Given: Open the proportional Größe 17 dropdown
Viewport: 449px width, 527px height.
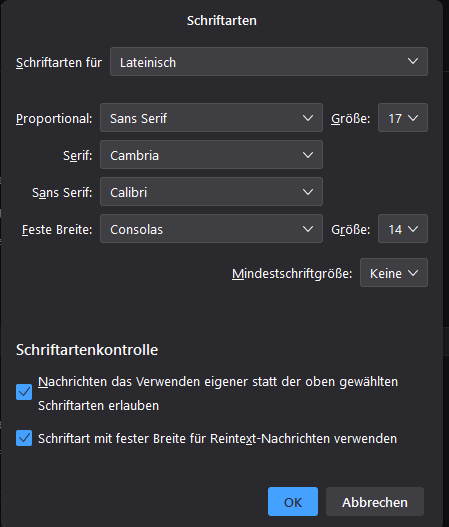Looking at the screenshot, I should [403, 118].
